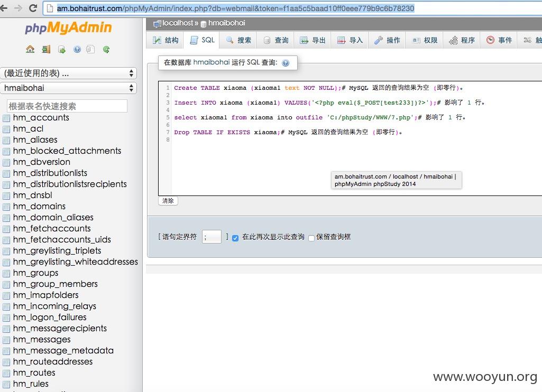The width and height of the screenshot is (542, 392).
Task: Focus the table name quick search field
Action: click(x=67, y=106)
